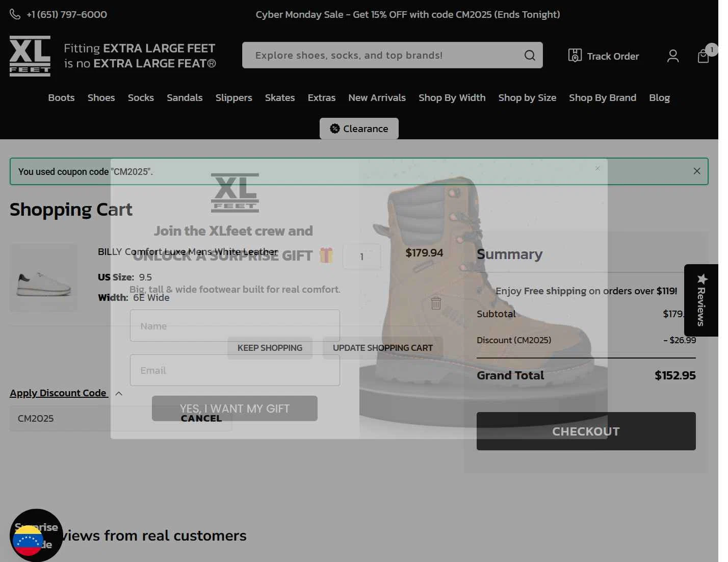728x562 pixels.
Task: Click the search magnifier icon
Action: pyautogui.click(x=530, y=55)
